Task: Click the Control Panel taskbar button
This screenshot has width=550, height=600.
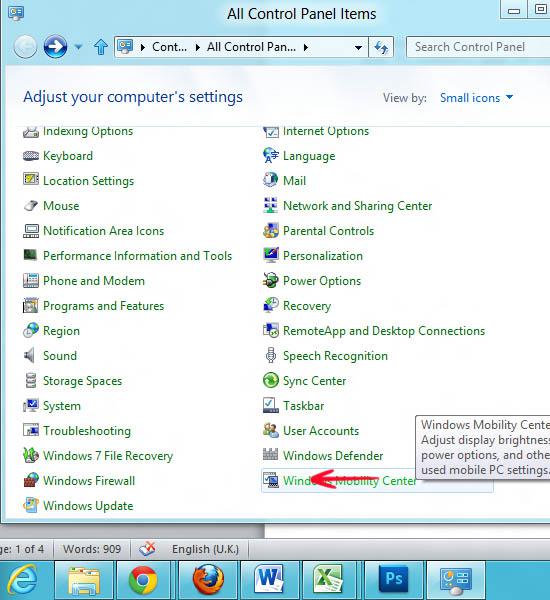Action: click(456, 580)
